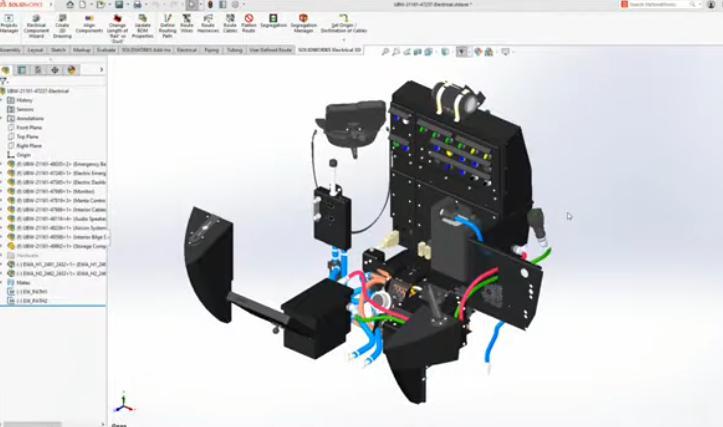The width and height of the screenshot is (723, 427).
Task: Expand the Mates folder
Action: [x=1, y=283]
